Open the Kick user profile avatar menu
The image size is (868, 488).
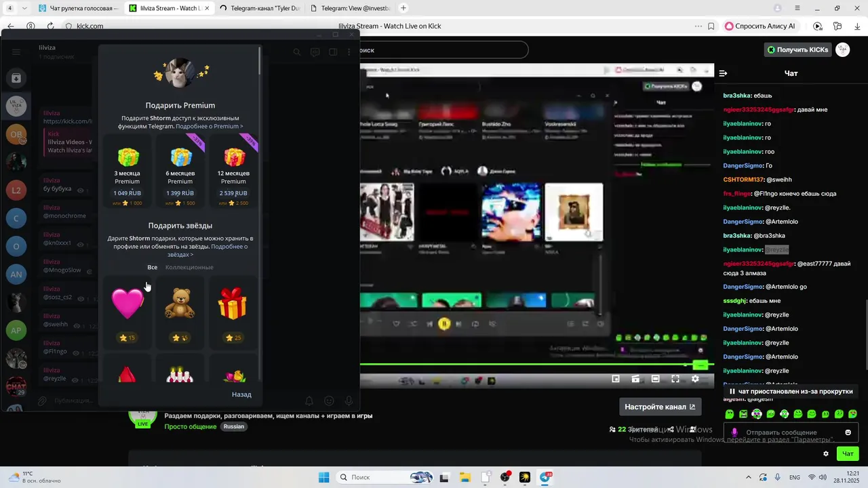(x=842, y=49)
